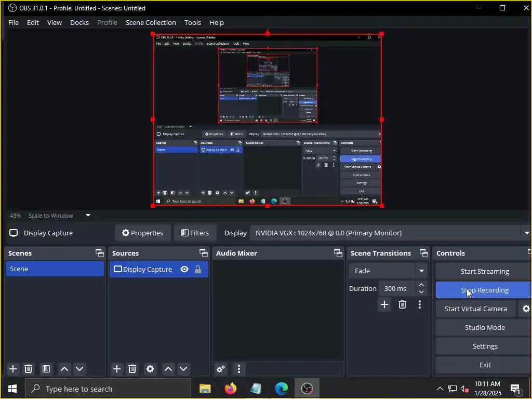The height and width of the screenshot is (399, 532).
Task: Expand the Display monitor selection dropdown
Action: coord(526,233)
